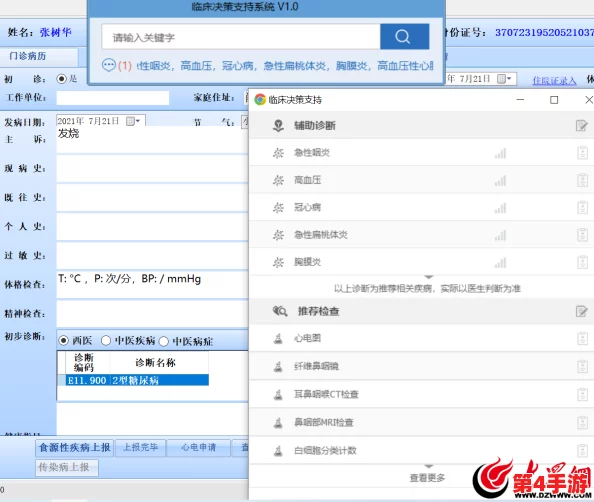Screen dimensions: 594x502
Task: Select the 冠心病 diagnosis row
Action: click(421, 208)
